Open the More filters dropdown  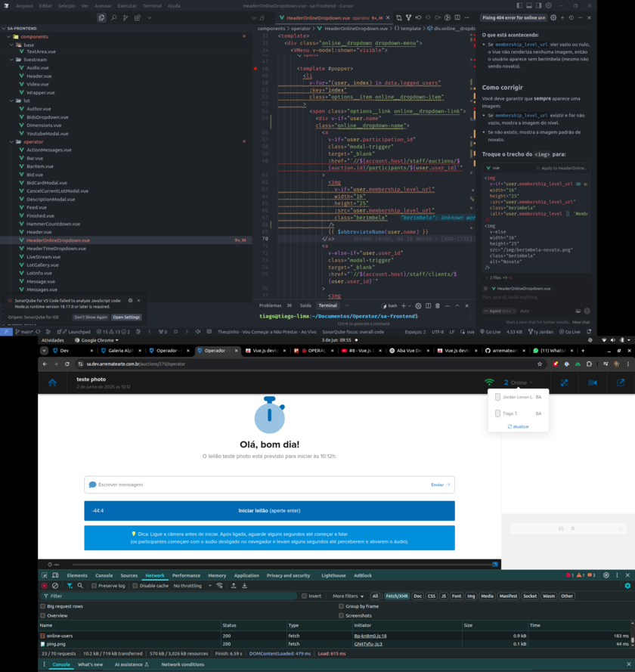click(x=348, y=596)
